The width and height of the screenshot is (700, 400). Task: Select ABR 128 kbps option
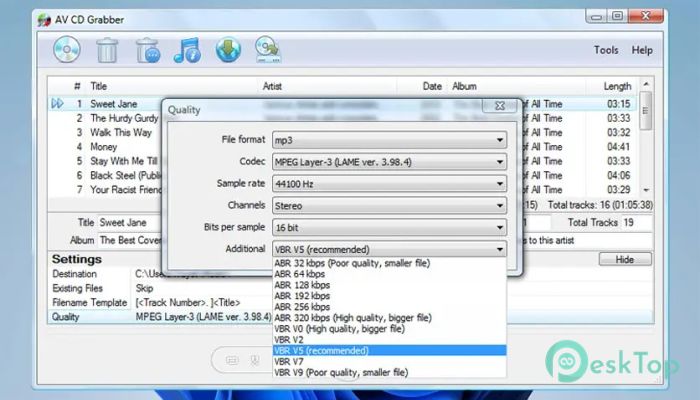(389, 285)
